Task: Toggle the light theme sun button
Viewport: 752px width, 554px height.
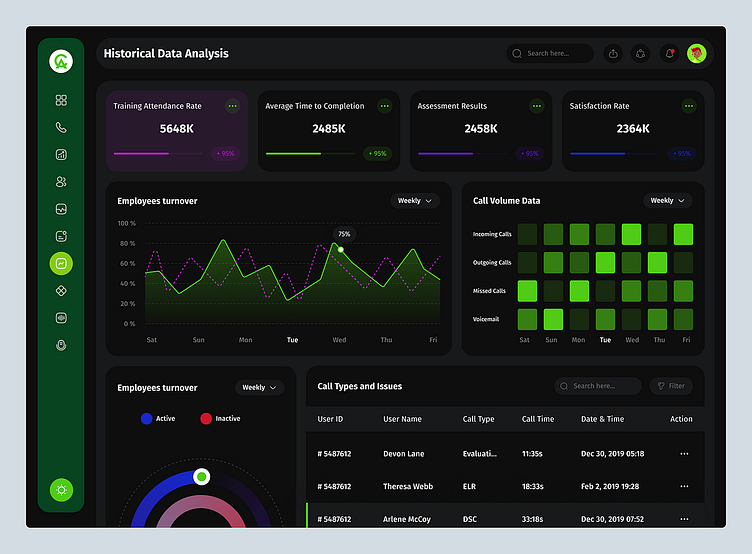Action: [x=61, y=490]
